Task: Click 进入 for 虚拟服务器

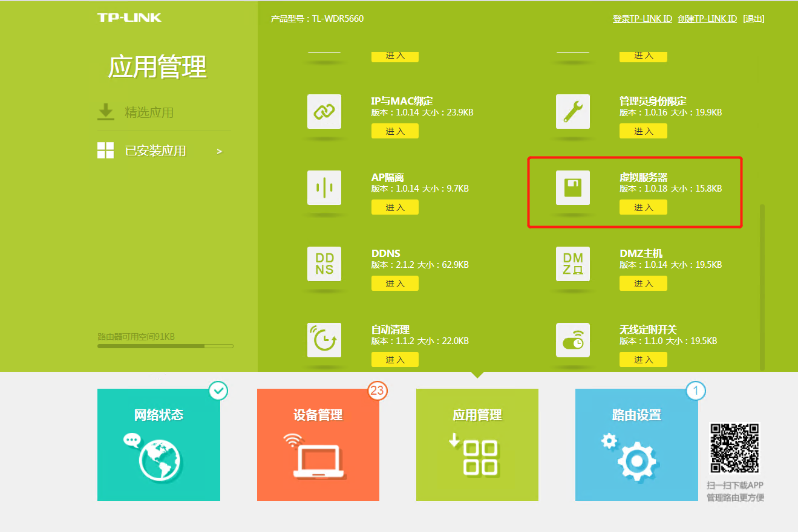Action: [x=643, y=207]
